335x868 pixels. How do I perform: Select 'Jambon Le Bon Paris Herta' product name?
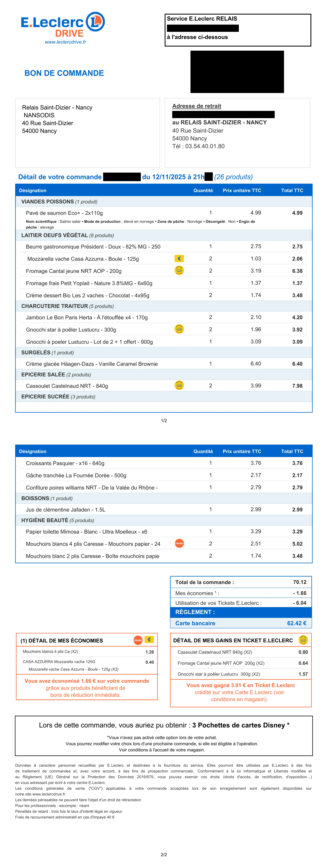[x=87, y=317]
